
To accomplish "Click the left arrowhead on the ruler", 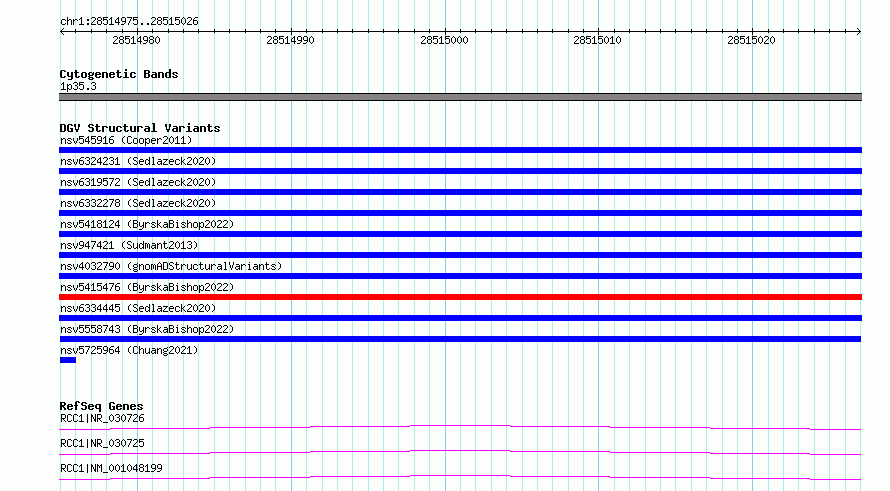I will tap(62, 31).
